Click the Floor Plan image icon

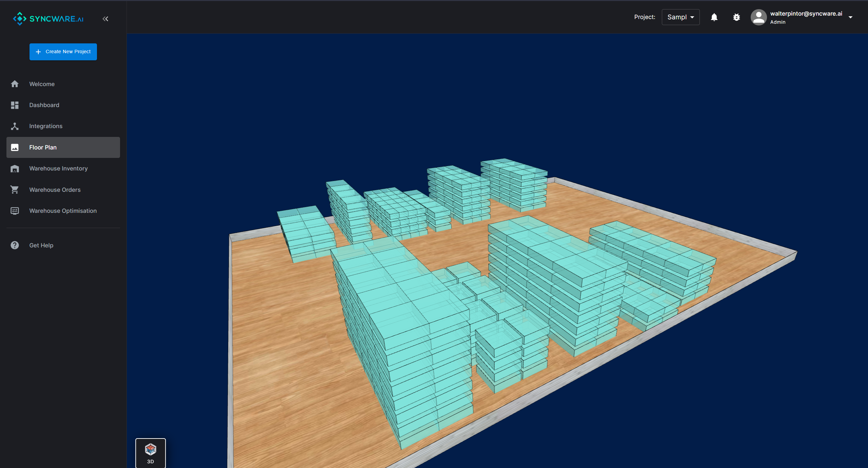pyautogui.click(x=15, y=147)
